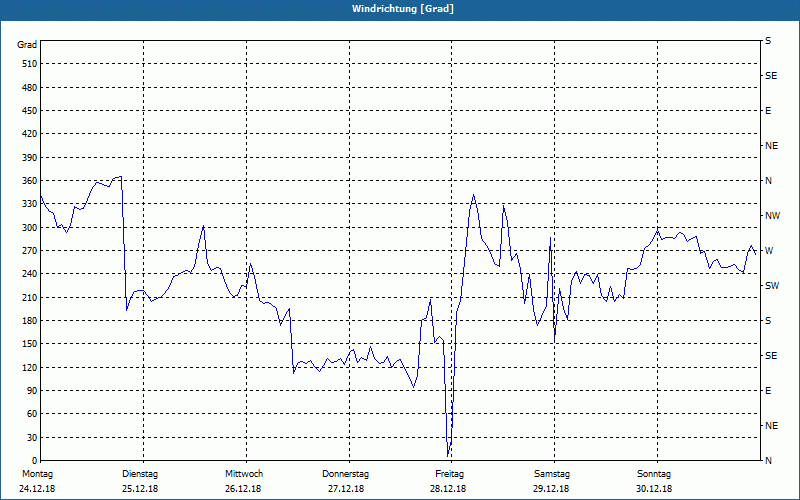The height and width of the screenshot is (500, 800).
Task: Click the 150 degree axis label
Action: [x=29, y=344]
